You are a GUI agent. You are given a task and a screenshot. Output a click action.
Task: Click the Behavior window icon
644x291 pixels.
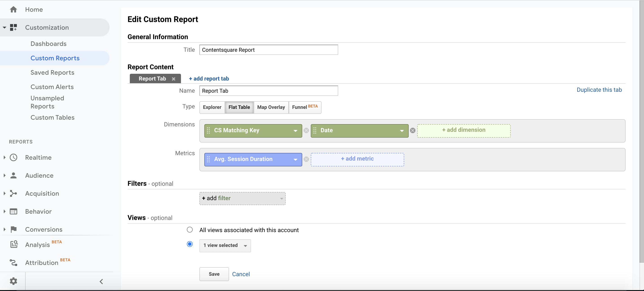tap(13, 212)
